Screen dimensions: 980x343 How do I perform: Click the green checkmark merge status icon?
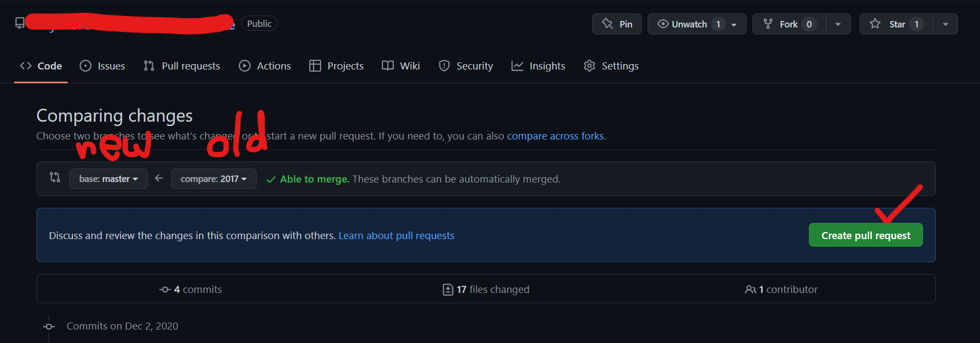[271, 179]
